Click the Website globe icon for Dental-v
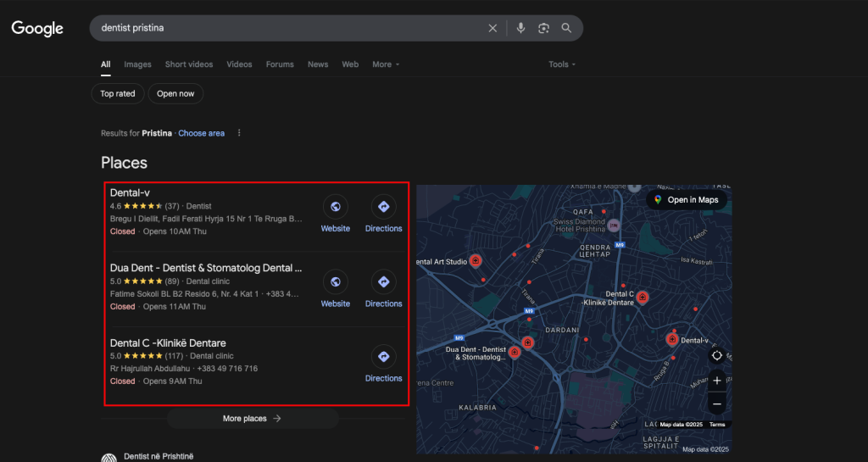 point(336,206)
